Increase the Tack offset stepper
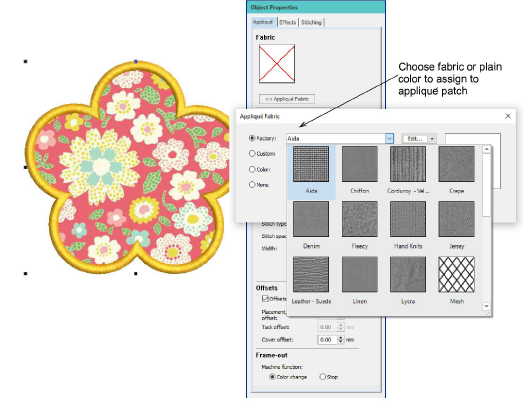 (341, 325)
